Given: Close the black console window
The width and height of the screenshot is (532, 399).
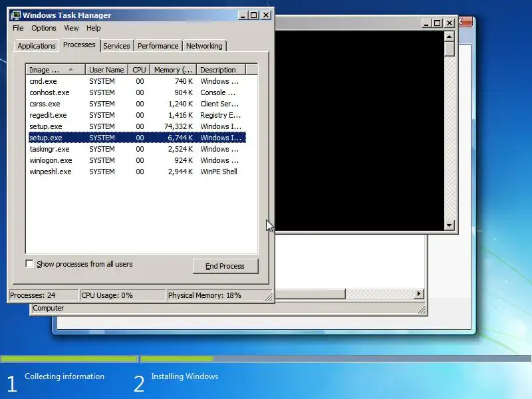Looking at the screenshot, I should tap(450, 23).
